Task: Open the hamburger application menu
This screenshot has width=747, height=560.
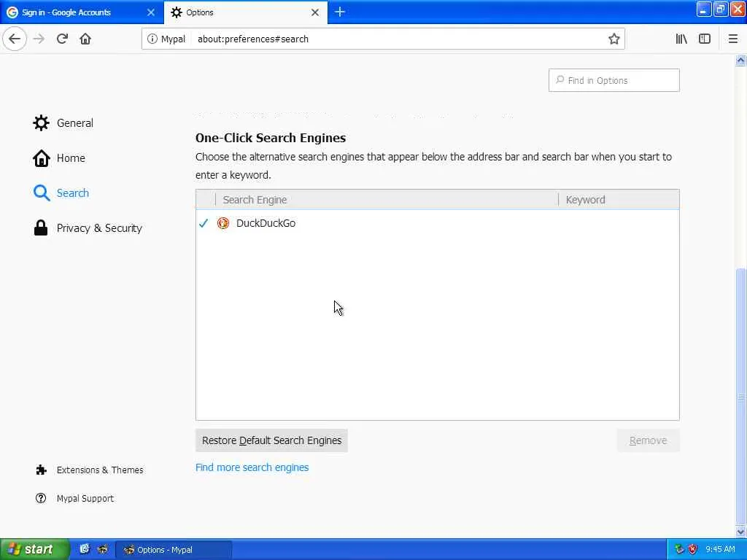Action: (x=733, y=39)
